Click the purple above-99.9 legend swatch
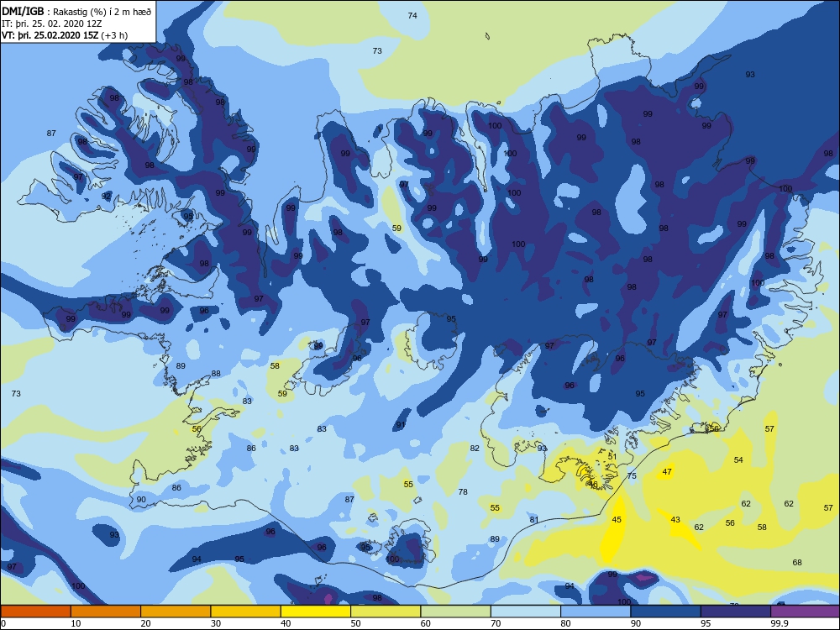 pos(806,612)
